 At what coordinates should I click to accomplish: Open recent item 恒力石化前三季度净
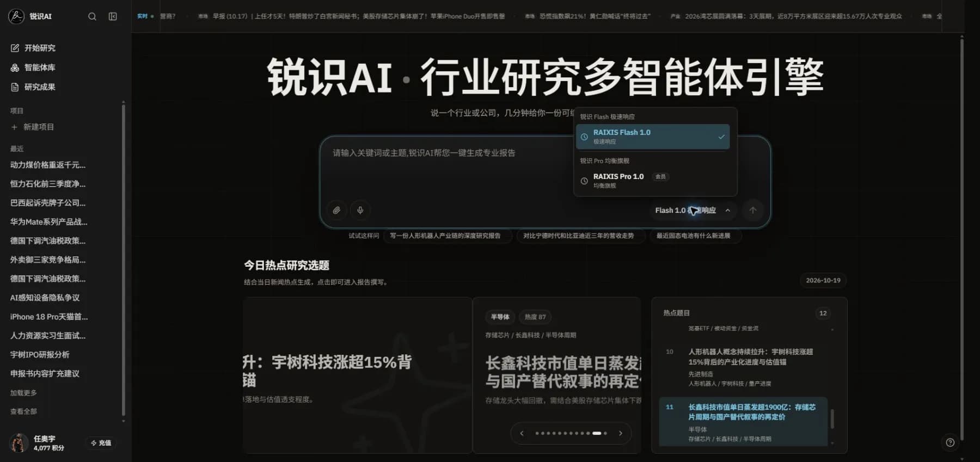[48, 184]
